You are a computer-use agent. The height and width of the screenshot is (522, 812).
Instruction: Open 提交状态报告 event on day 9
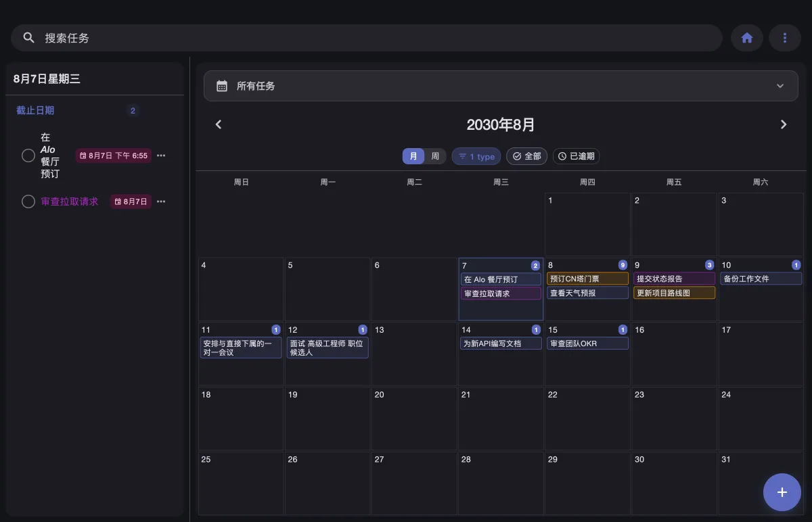[x=674, y=279]
